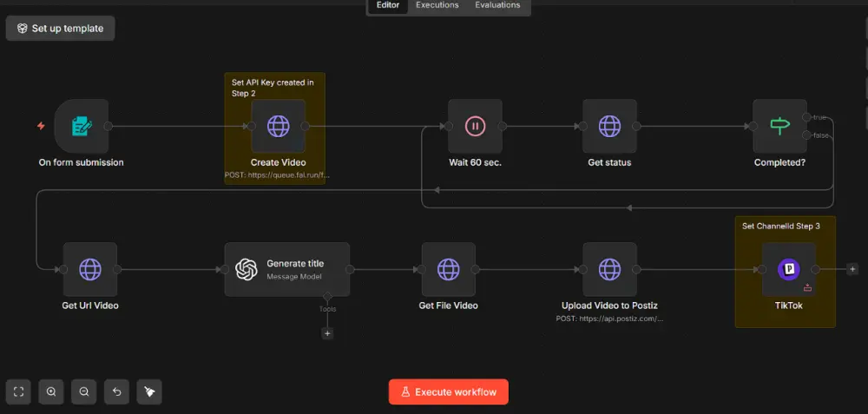Switch to the Executions tab
The image size is (868, 414).
pos(437,5)
